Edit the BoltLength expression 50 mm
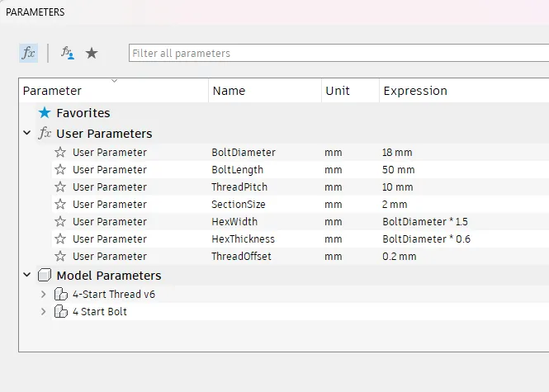The width and height of the screenshot is (549, 392). (x=399, y=169)
